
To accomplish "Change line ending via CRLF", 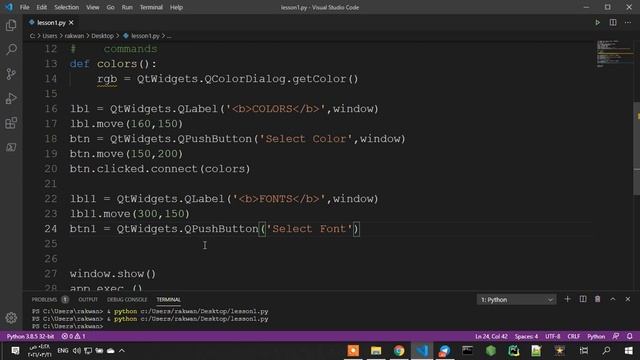I will click(x=573, y=336).
